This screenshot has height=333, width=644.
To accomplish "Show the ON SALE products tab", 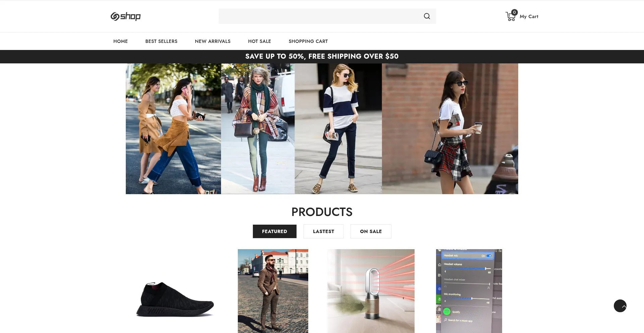I will coord(371,231).
